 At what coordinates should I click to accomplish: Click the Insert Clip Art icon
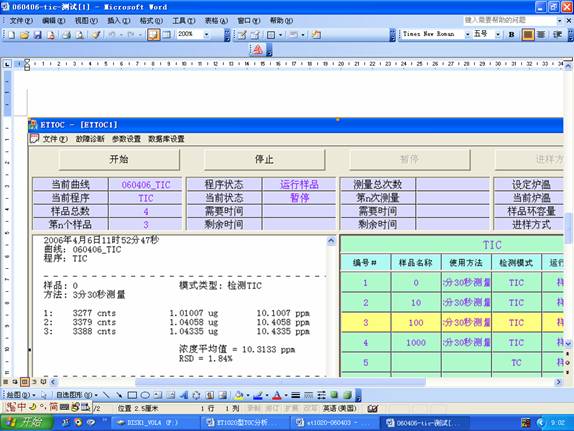pos(210,395)
